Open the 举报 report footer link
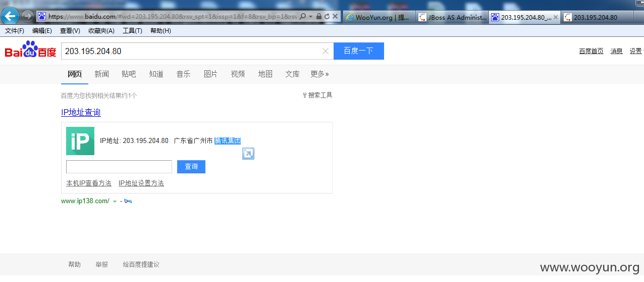644x282 pixels. (x=101, y=264)
